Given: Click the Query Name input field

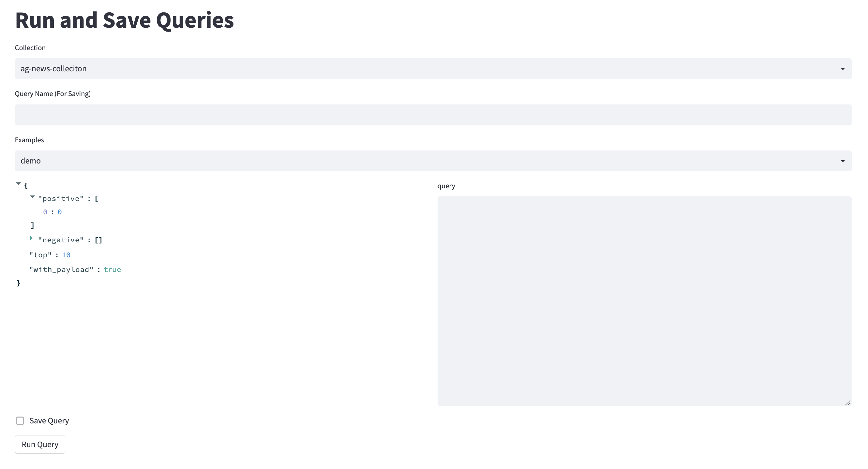Looking at the screenshot, I should [x=433, y=115].
